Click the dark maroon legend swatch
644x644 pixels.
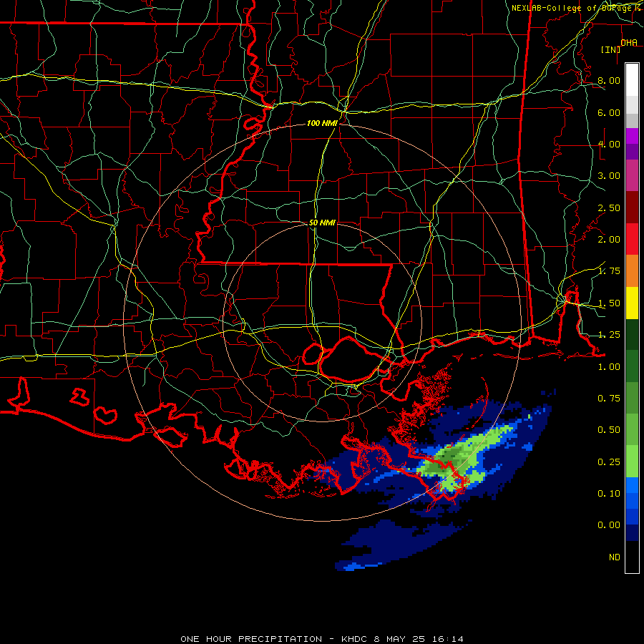point(632,208)
